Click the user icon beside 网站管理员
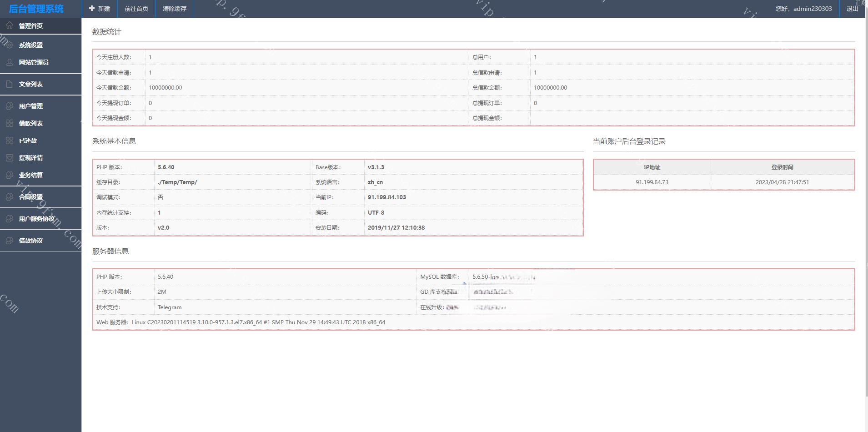The image size is (868, 432). click(10, 62)
